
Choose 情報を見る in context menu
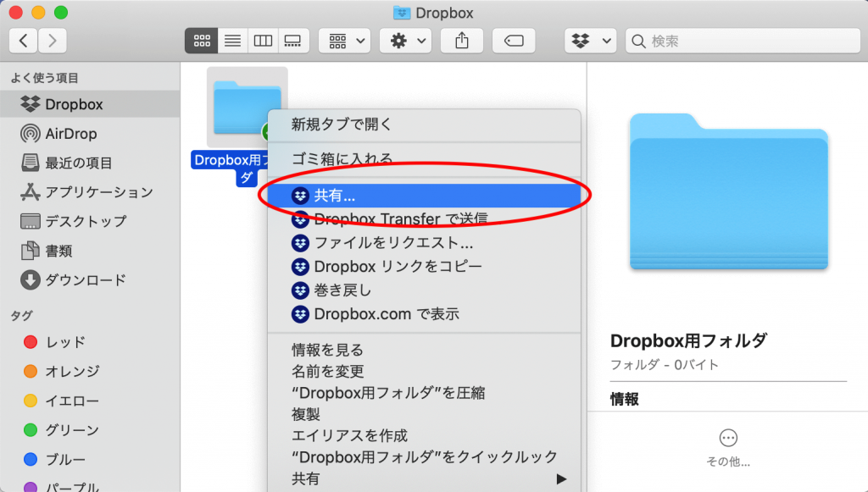tap(424, 350)
